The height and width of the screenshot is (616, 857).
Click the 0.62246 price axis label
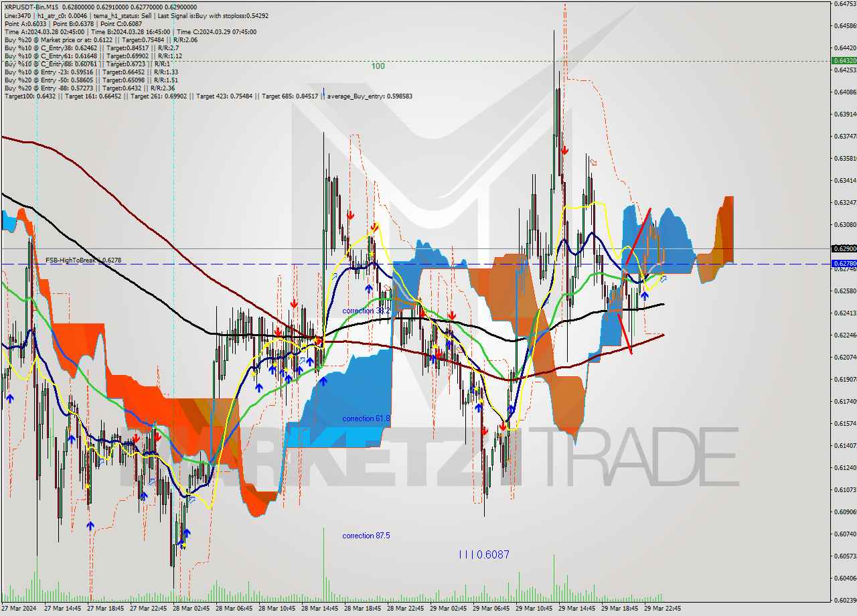pos(845,335)
